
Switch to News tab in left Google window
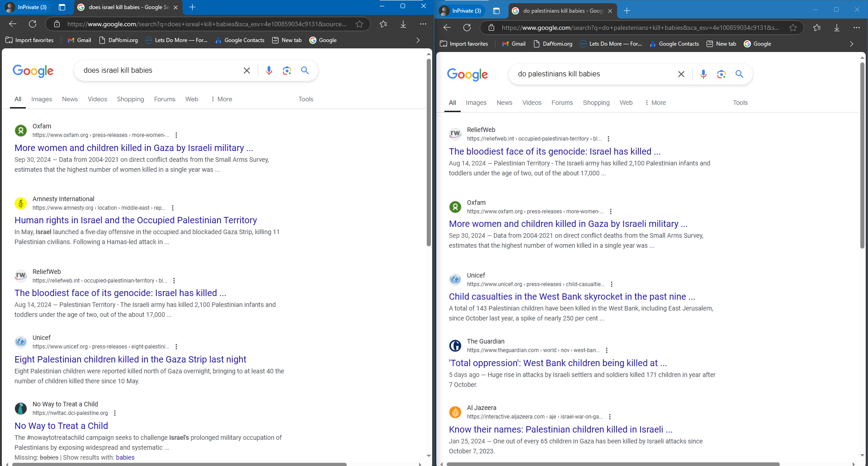coord(70,99)
